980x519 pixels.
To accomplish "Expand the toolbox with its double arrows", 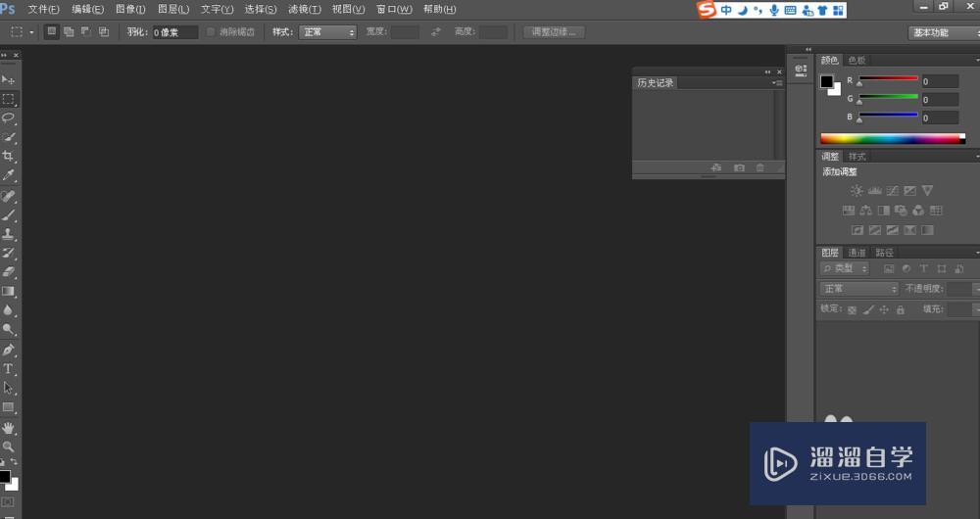I will pos(4,55).
